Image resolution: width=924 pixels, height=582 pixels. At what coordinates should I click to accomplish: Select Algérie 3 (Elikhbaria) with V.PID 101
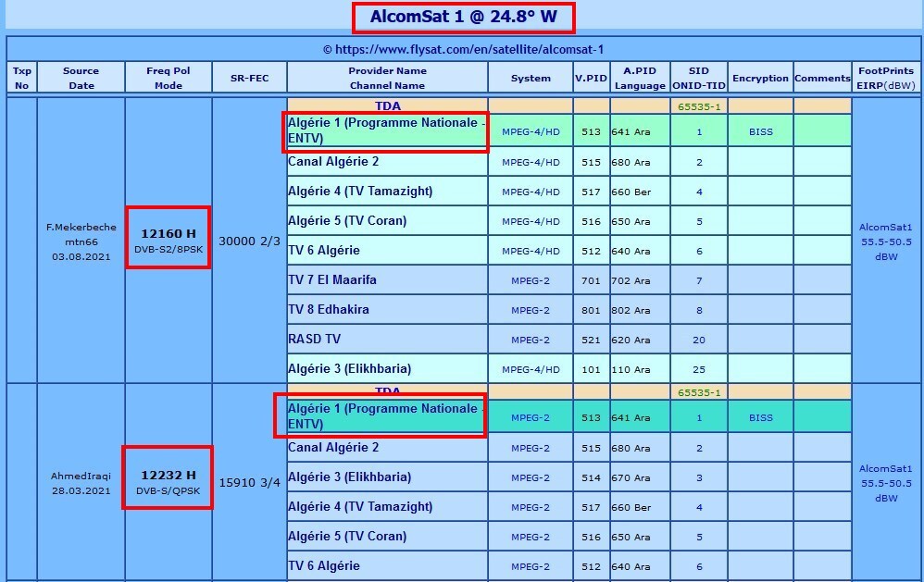[349, 369]
